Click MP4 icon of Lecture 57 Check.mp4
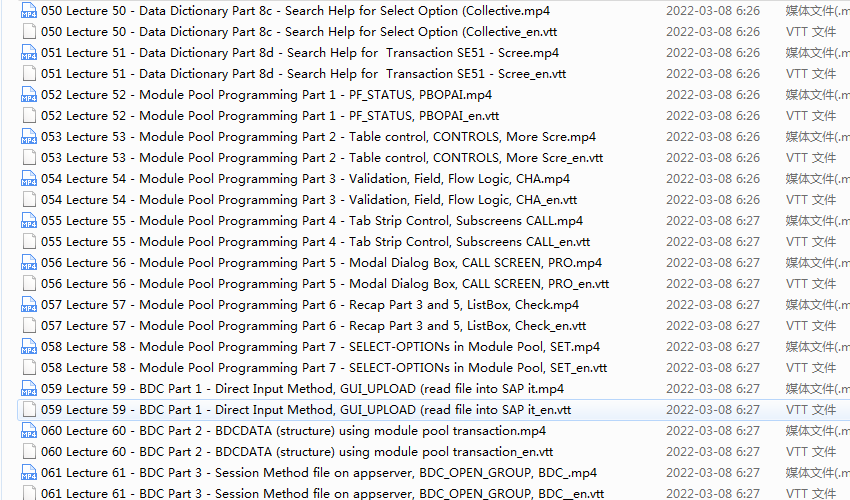This screenshot has height=500, width=850. point(29,305)
